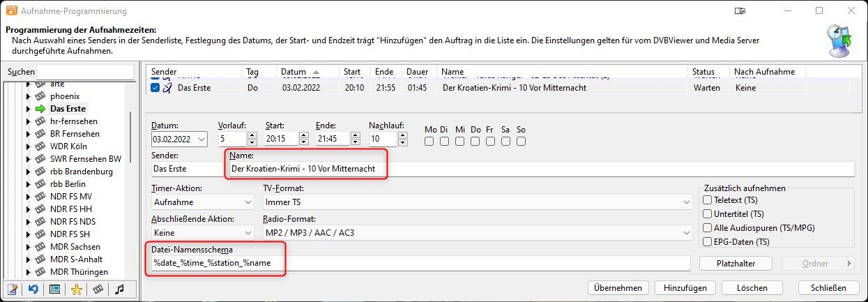Image resolution: width=868 pixels, height=302 pixels.
Task: Sort by Nach Aufnahme column header
Action: (768, 72)
